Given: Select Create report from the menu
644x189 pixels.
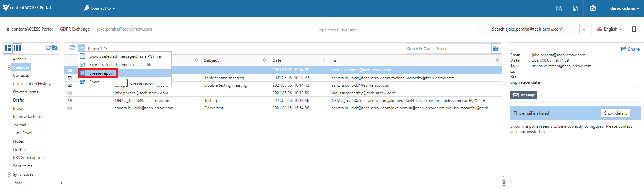Looking at the screenshot, I should point(101,73).
